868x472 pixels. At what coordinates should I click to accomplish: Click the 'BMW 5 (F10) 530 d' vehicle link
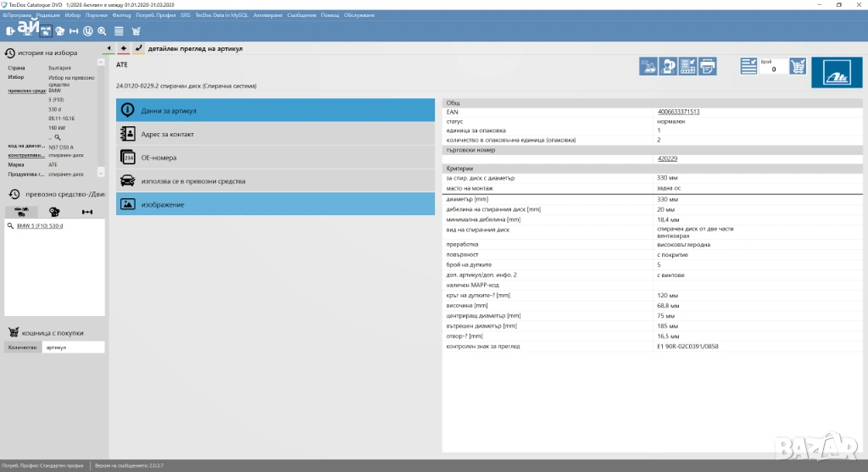coord(40,226)
